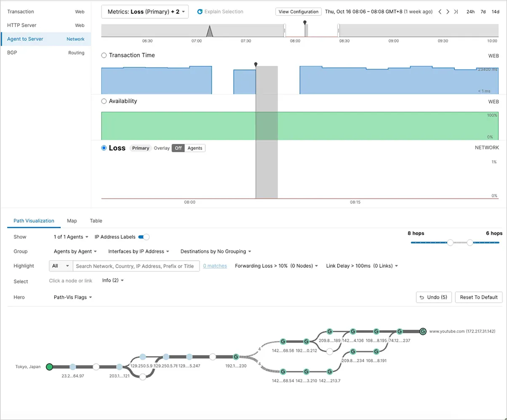Image resolution: width=507 pixels, height=420 pixels.
Task: Select the Transaction Time radio button
Action: click(103, 55)
